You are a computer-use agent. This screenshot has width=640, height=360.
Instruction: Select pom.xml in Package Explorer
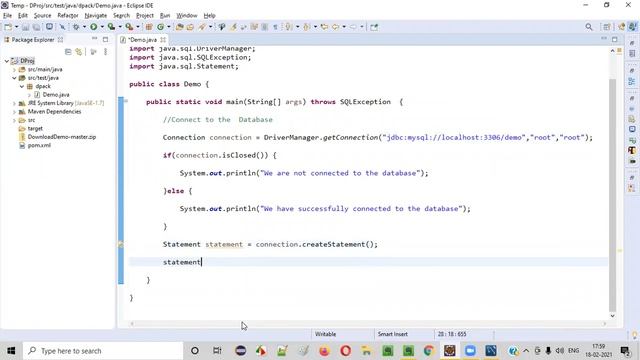coord(39,145)
